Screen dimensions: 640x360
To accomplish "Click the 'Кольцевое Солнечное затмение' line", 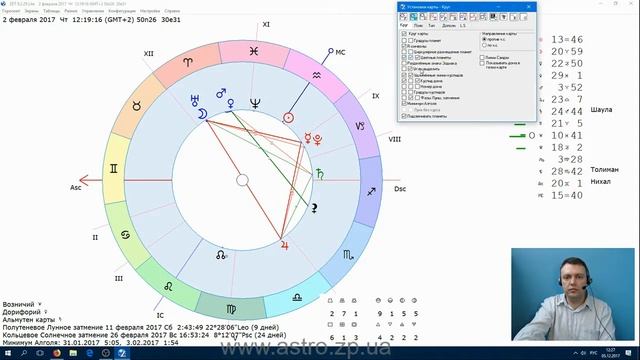I will point(144,335).
